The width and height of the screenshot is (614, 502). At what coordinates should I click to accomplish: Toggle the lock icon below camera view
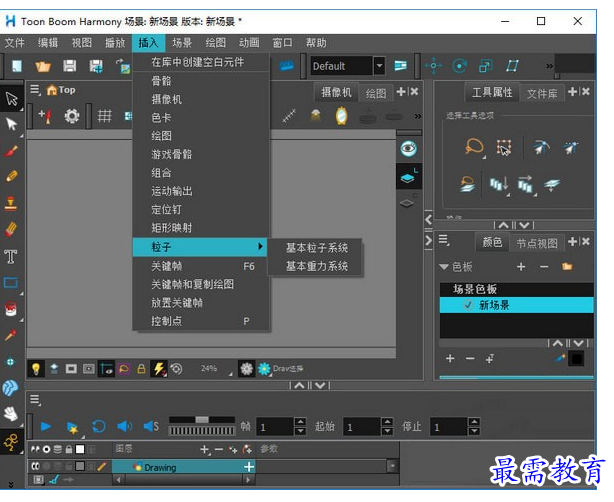(x=141, y=368)
